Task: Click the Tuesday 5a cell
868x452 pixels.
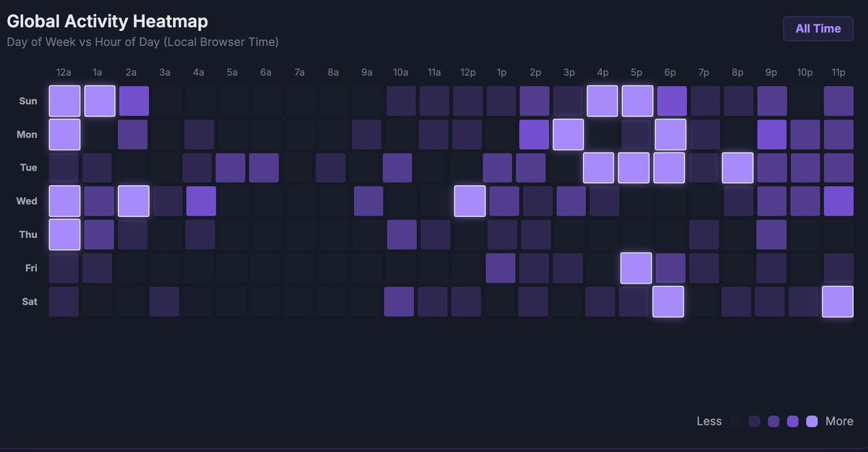Action: coord(231,168)
